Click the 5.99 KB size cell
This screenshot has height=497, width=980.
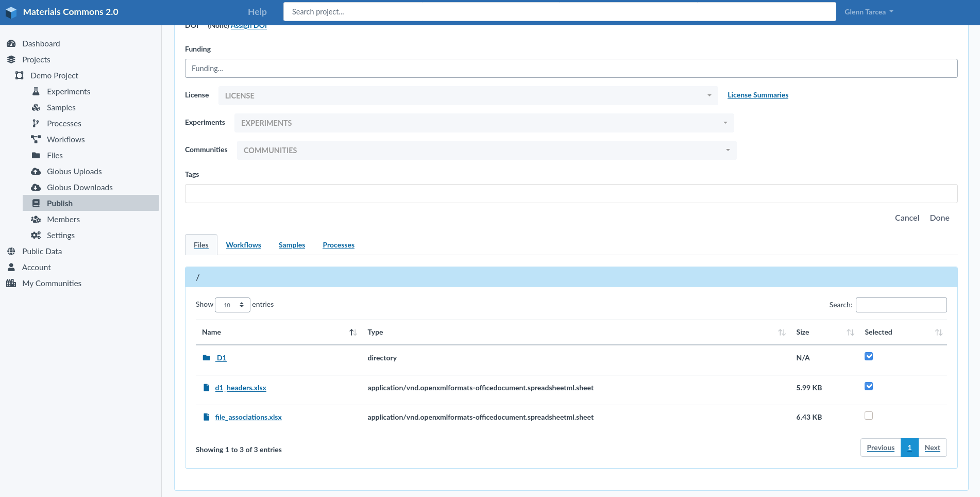809,388
